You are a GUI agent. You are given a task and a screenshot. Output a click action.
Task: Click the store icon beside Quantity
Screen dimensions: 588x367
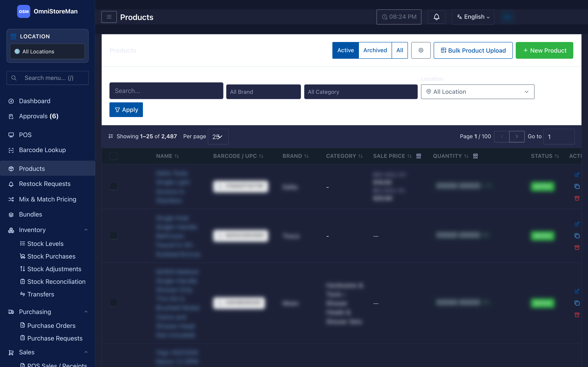point(475,156)
